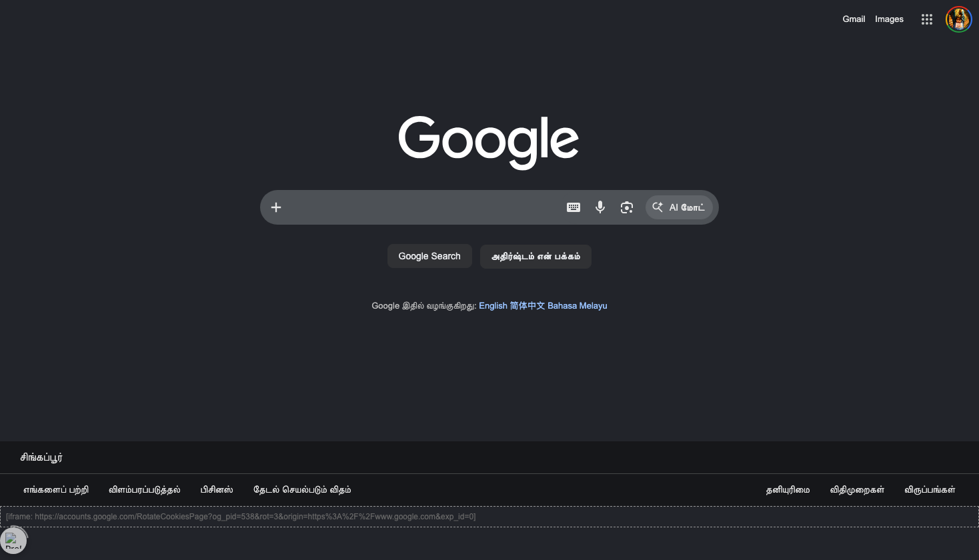Click the RotateCookiesPage iframe placeholder text
This screenshot has width=979, height=560.
click(x=241, y=517)
